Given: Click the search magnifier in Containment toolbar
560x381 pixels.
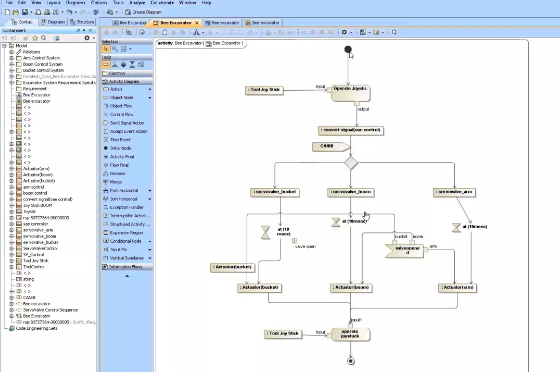Looking at the screenshot, I should point(44,38).
